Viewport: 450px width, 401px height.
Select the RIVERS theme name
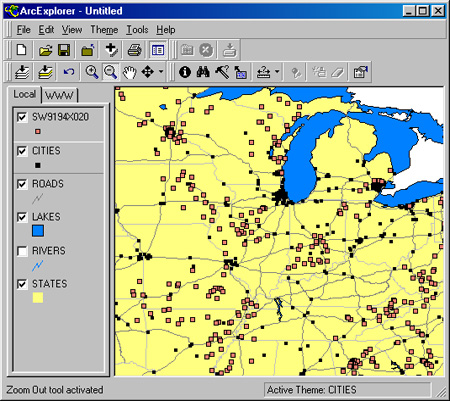tap(49, 251)
